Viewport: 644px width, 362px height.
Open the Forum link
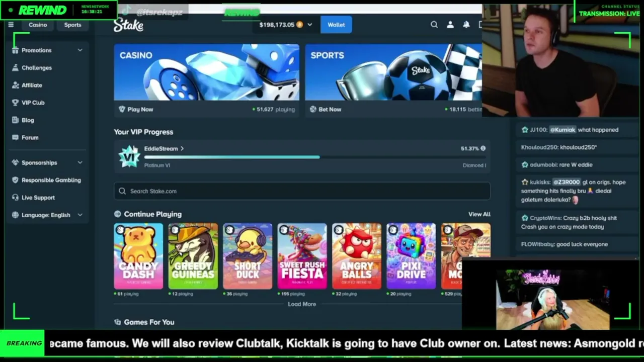click(x=30, y=137)
